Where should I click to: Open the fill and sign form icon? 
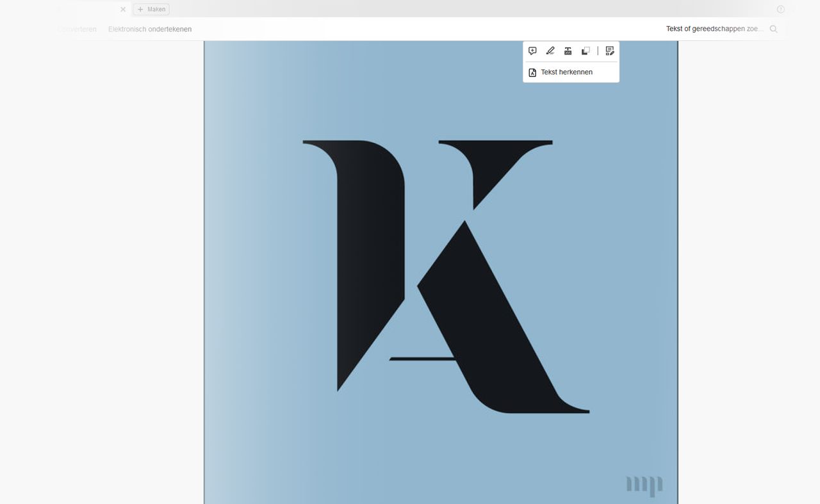click(x=610, y=51)
